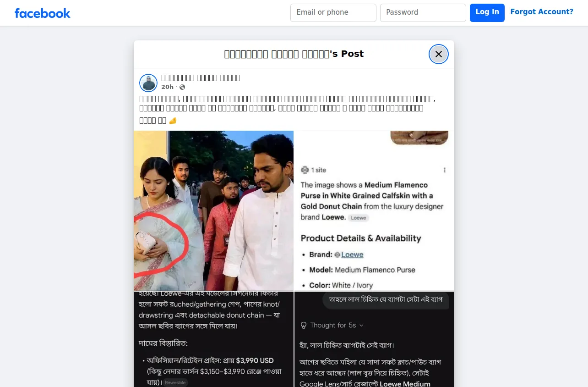Open the dark screenshot with Thought for 5s
Screen dimensions: 588x387
click(374, 339)
